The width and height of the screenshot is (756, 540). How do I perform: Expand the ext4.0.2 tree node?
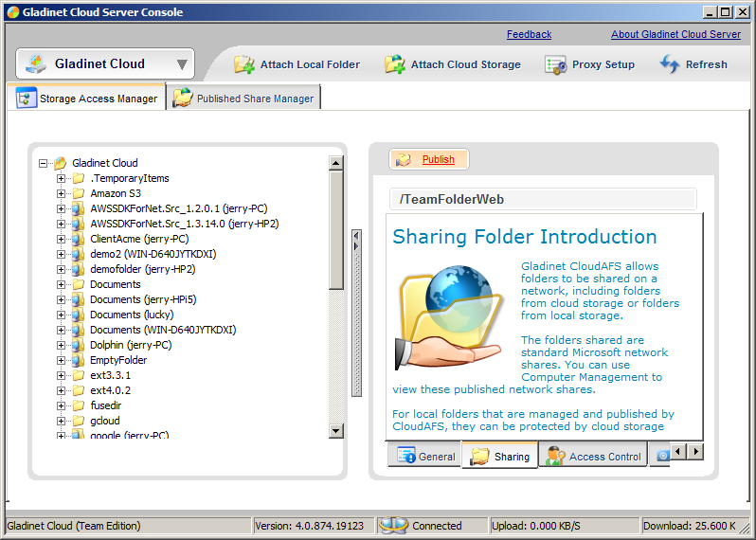pos(61,390)
